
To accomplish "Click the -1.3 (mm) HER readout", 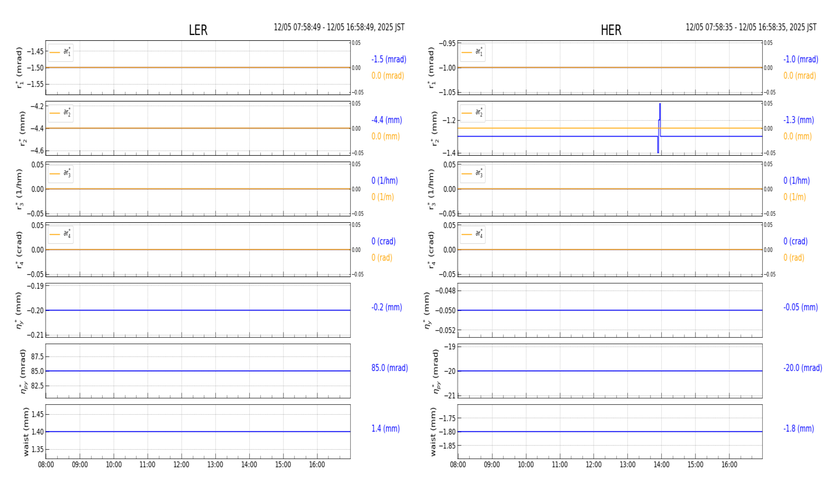I will (x=798, y=120).
